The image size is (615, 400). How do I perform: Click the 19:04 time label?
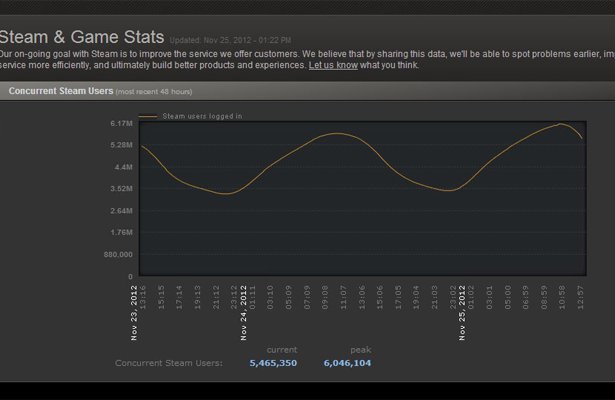[416, 297]
